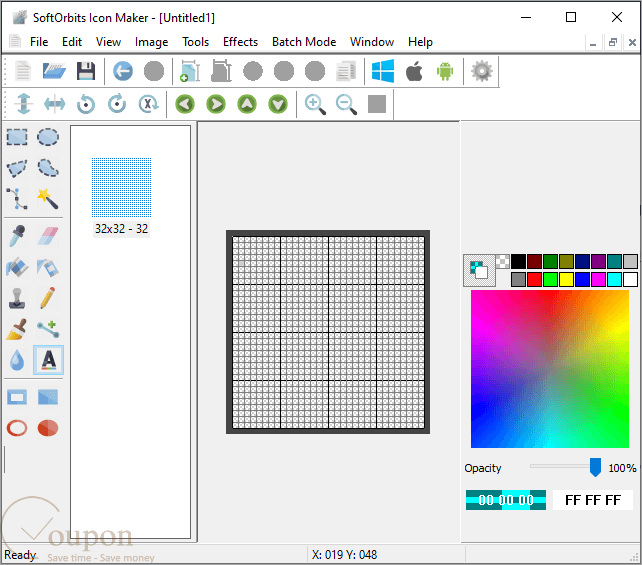Choose the yellow palette swatch
This screenshot has height=565, width=642.
coord(566,280)
